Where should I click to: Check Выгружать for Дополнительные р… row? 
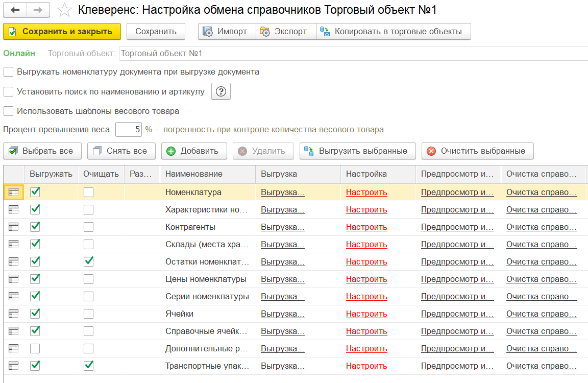(35, 348)
